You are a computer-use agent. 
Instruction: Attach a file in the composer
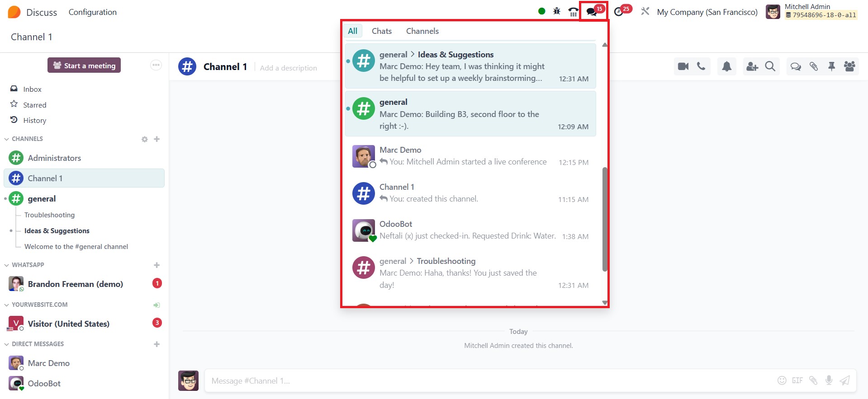coord(813,380)
